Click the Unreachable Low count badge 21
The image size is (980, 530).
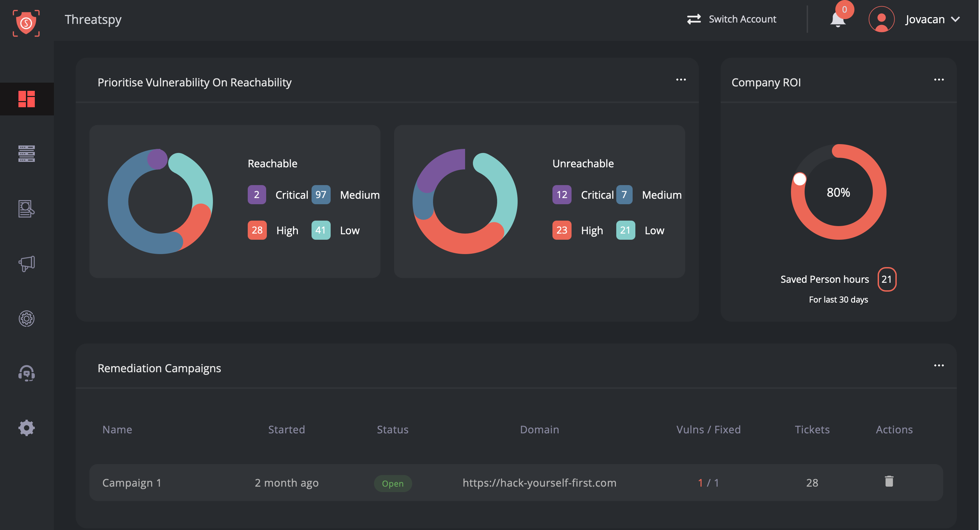625,230
